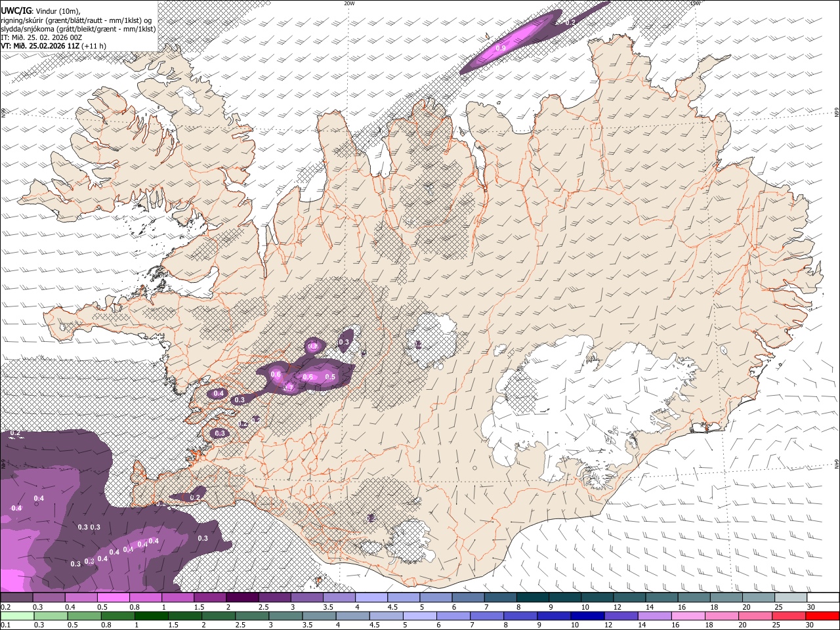840x630 pixels.
Task: Select the periwinkle 7 swatch in lower legend
Action: 487,616
